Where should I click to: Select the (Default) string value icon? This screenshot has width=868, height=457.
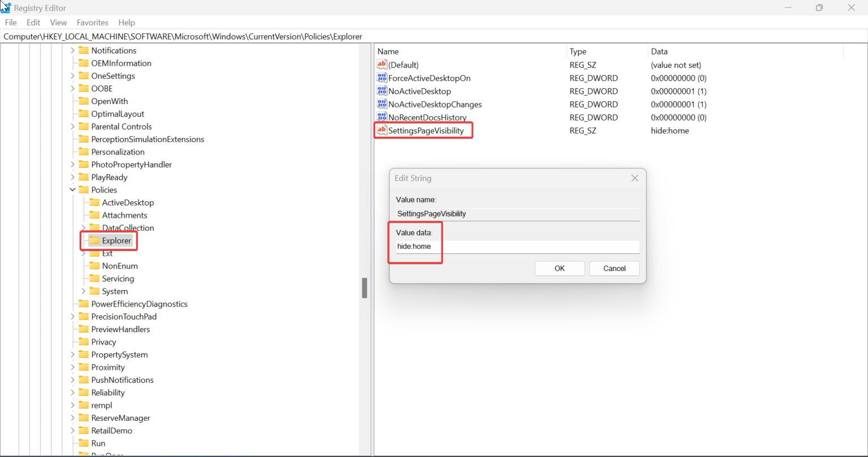tap(381, 64)
